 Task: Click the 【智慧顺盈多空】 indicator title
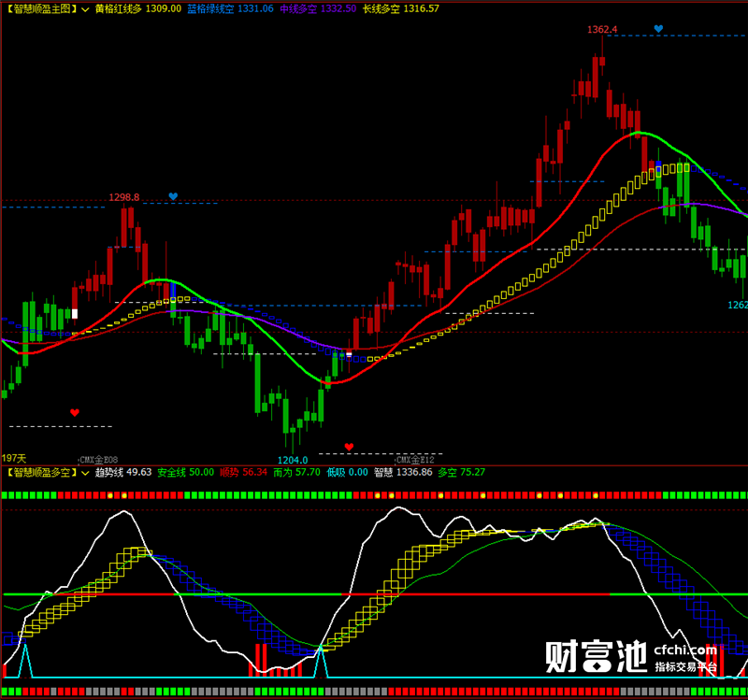pos(41,473)
